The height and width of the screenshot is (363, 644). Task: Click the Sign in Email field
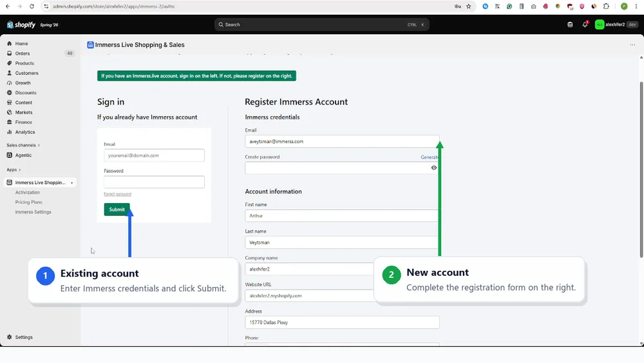pos(154,155)
